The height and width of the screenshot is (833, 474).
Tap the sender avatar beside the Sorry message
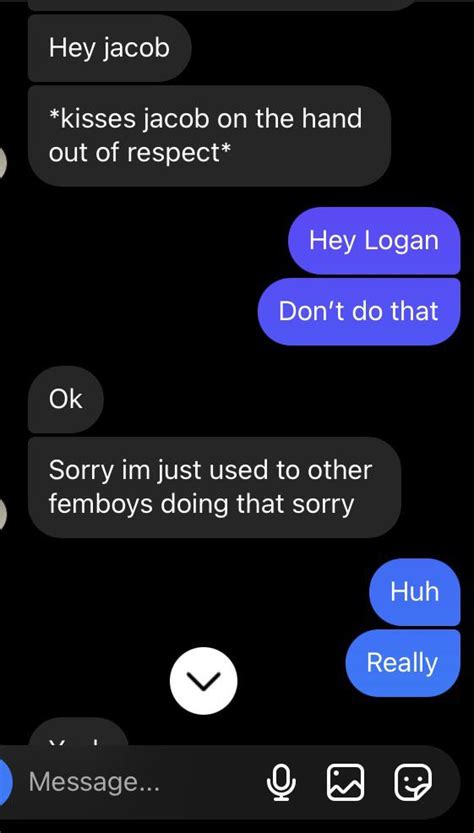[x=3, y=513]
